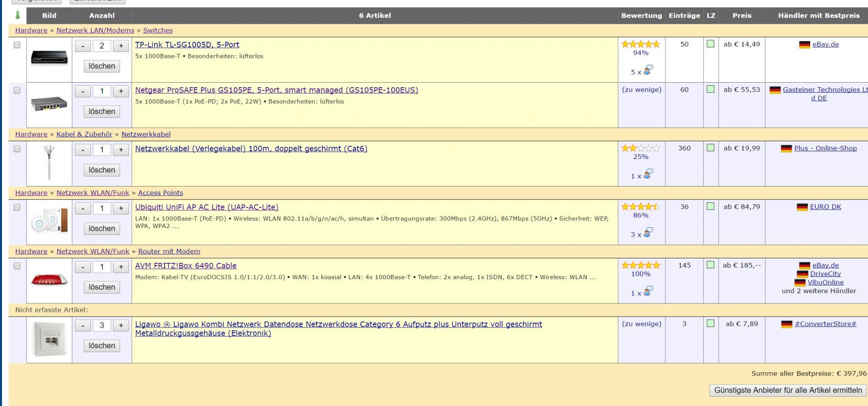
Task: Delete FRITZ!Box 6490 via löschen button
Action: [102, 287]
